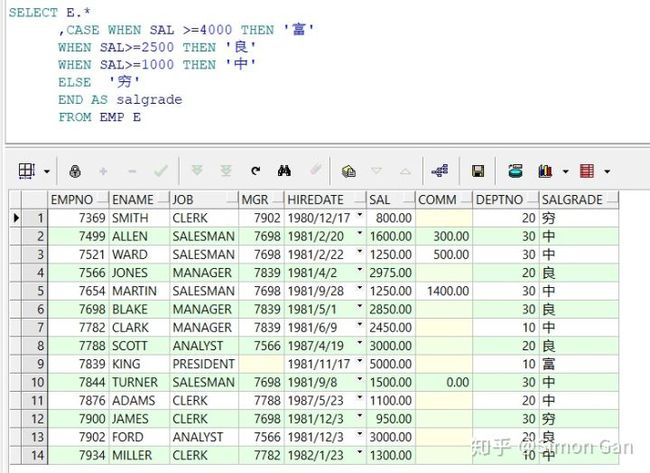Screen dimensions: 650x473
Task: Open the dropdown arrow beside red table icon
Action: tap(607, 171)
